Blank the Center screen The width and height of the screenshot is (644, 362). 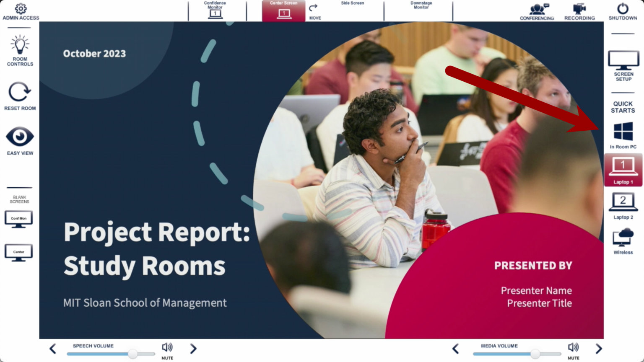pos(18,253)
